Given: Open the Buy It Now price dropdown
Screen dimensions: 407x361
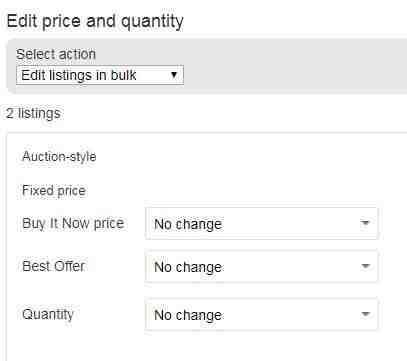Looking at the screenshot, I should [262, 223].
